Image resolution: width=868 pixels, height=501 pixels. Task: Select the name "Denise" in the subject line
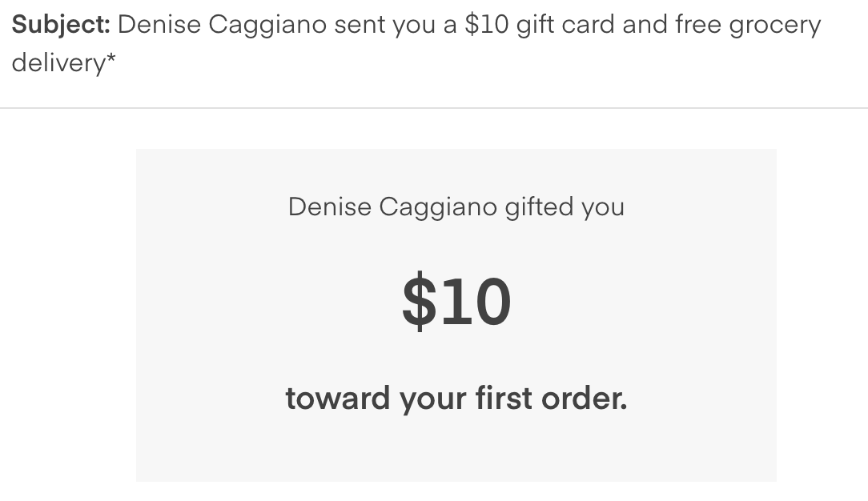159,25
